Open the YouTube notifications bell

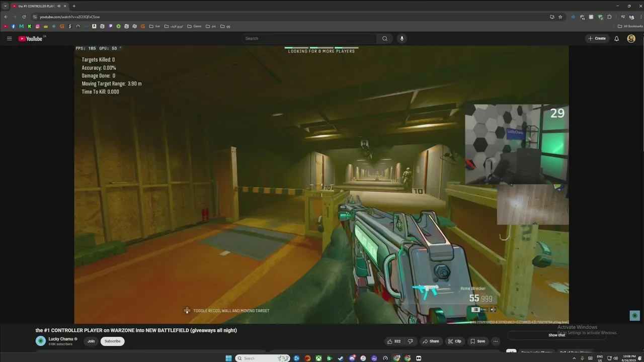point(616,38)
